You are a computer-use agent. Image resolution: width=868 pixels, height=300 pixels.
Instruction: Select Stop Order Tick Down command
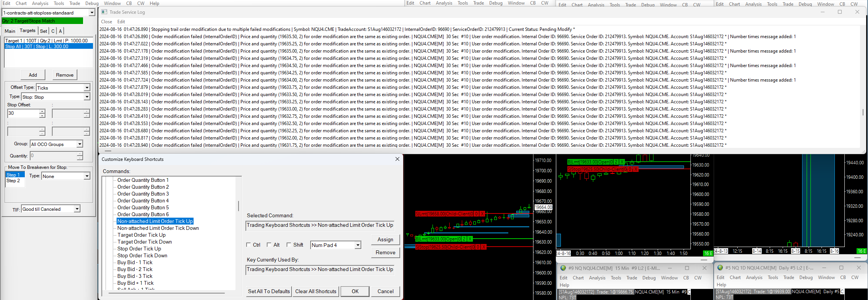142,255
